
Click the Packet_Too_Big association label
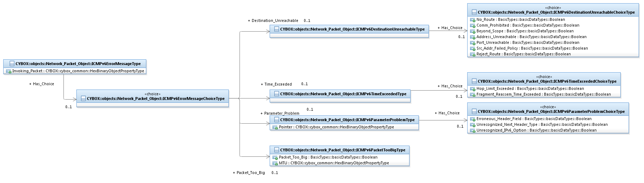click(x=249, y=173)
